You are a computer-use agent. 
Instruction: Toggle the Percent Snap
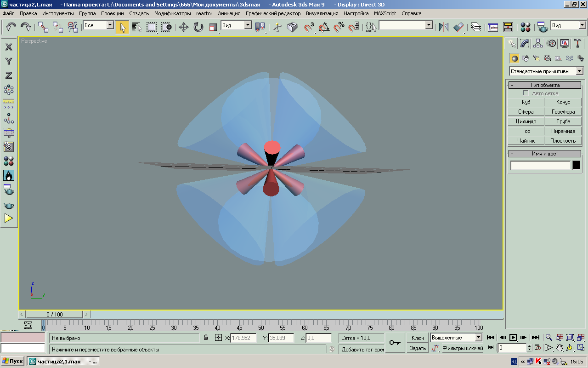pyautogui.click(x=339, y=27)
